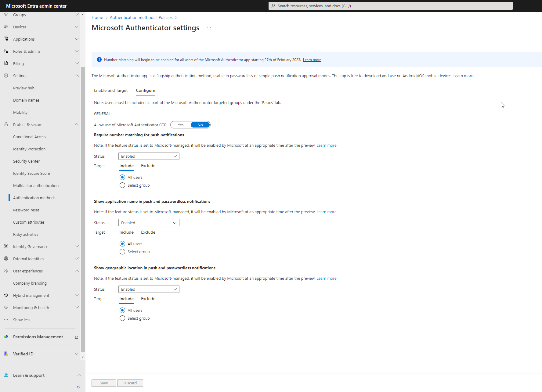Click the search resources input field
The height and width of the screenshot is (392, 542).
(391, 6)
